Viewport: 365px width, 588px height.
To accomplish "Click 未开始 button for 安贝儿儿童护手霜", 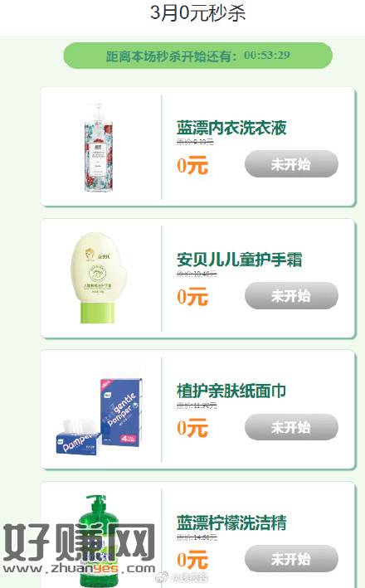I will [291, 295].
